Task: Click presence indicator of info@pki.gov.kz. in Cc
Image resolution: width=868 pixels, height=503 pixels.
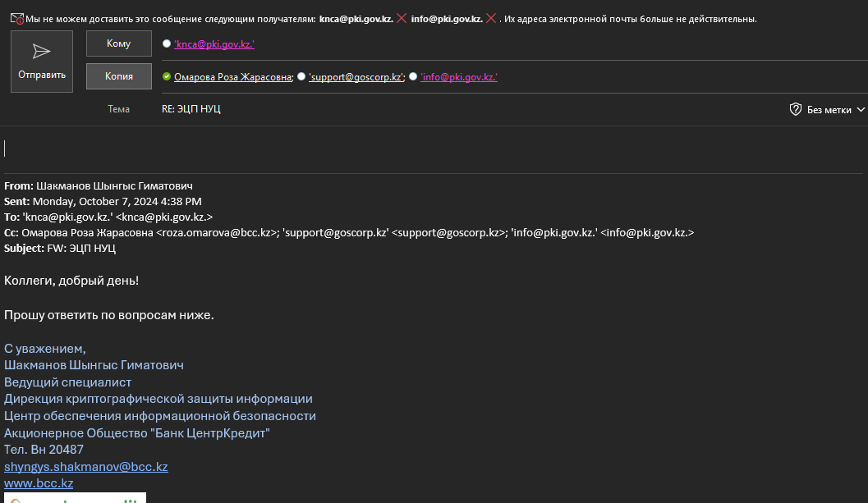Action: (413, 77)
